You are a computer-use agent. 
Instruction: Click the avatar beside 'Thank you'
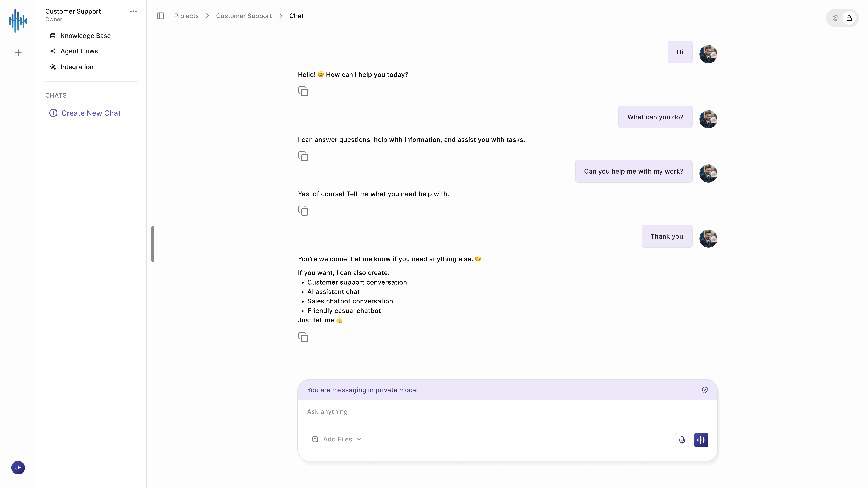coord(708,238)
